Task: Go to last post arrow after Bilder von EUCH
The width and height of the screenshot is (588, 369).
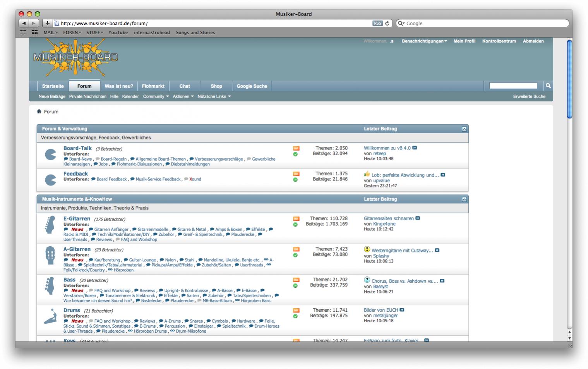Action: (x=402, y=310)
